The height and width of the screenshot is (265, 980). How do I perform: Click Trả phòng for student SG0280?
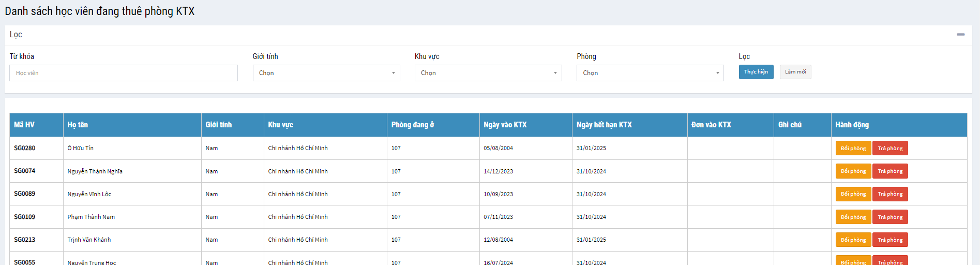click(889, 149)
